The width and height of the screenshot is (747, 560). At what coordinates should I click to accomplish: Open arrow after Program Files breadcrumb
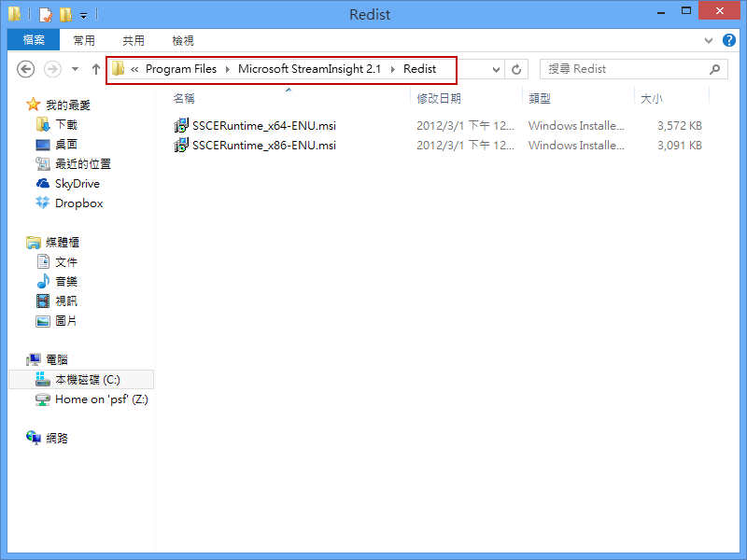click(x=228, y=69)
